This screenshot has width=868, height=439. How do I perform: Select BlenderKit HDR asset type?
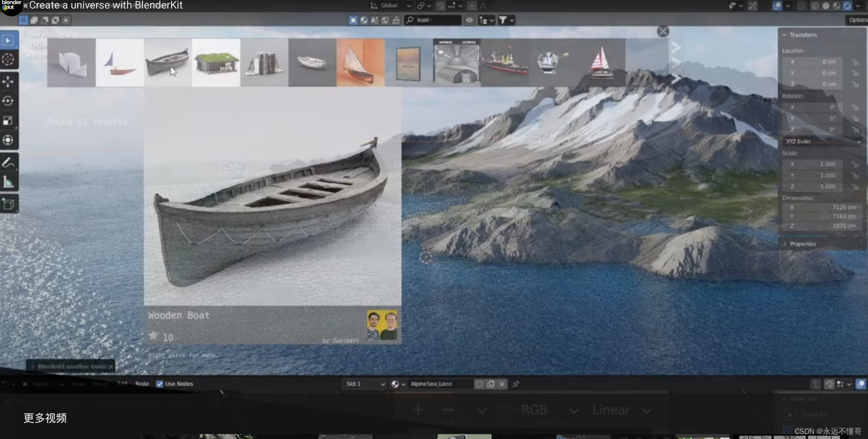click(385, 20)
